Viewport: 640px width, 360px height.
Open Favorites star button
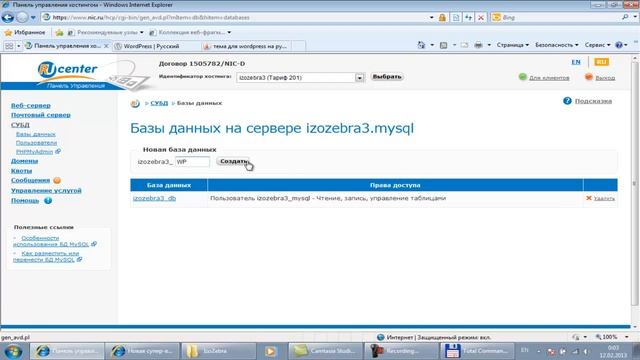(24, 32)
